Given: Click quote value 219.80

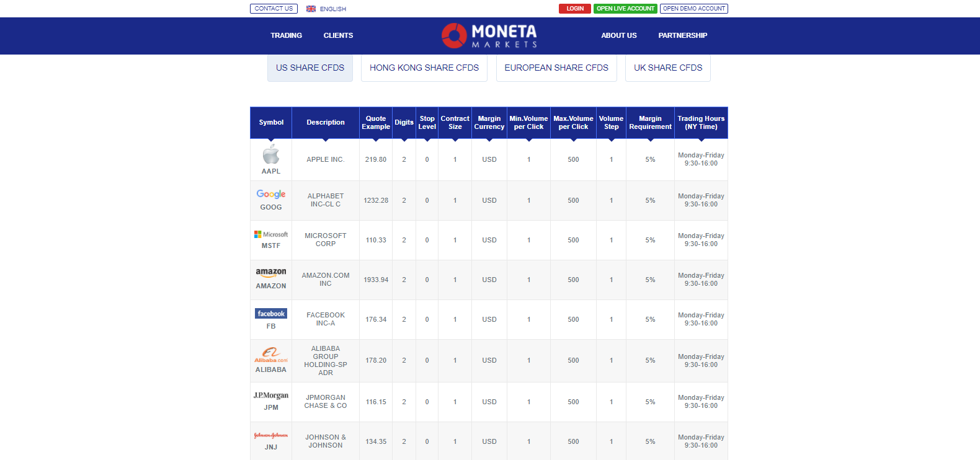Looking at the screenshot, I should coord(376,159).
